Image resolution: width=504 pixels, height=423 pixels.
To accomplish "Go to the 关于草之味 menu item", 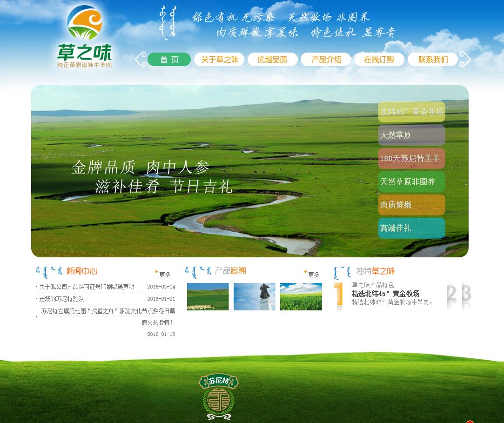I will click(219, 60).
